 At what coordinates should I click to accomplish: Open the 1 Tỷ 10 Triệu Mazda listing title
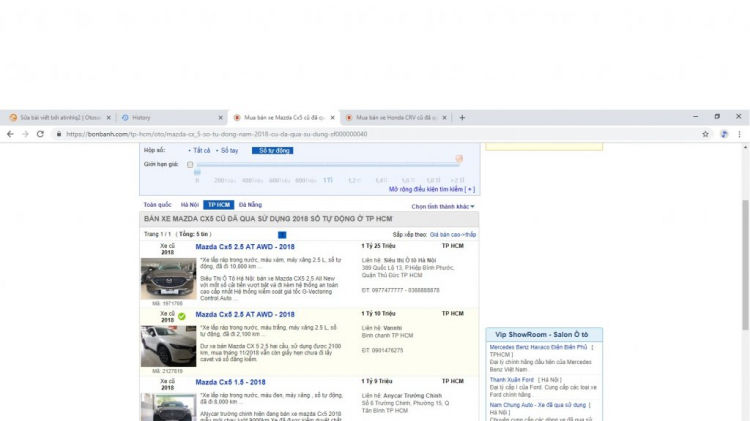click(x=245, y=315)
